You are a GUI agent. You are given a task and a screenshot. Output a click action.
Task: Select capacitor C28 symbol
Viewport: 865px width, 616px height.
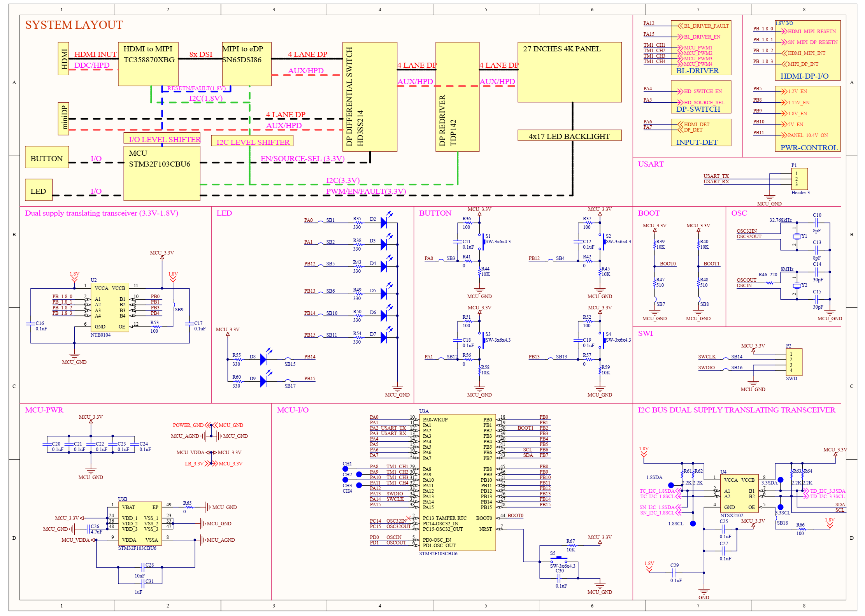pos(143,567)
